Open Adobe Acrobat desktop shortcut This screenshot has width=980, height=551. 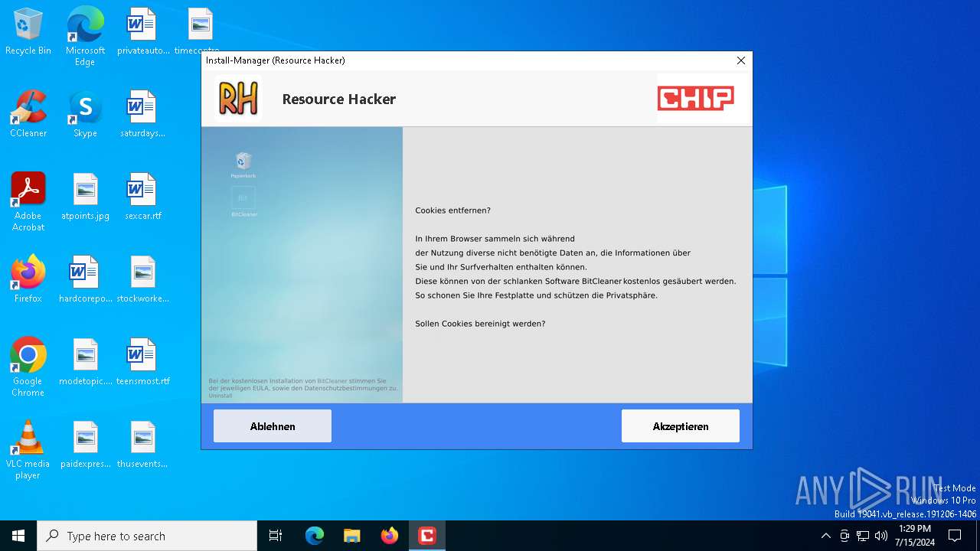tap(28, 202)
